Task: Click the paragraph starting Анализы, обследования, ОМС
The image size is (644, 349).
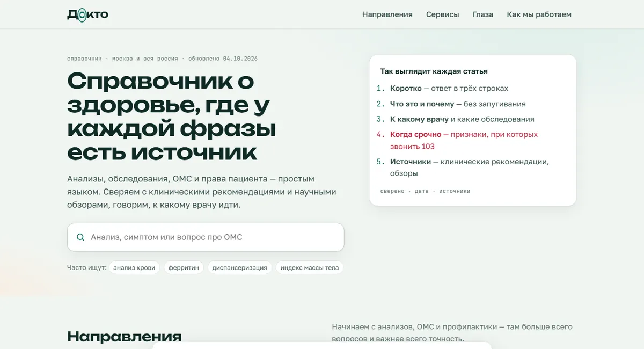Action: [x=202, y=192]
